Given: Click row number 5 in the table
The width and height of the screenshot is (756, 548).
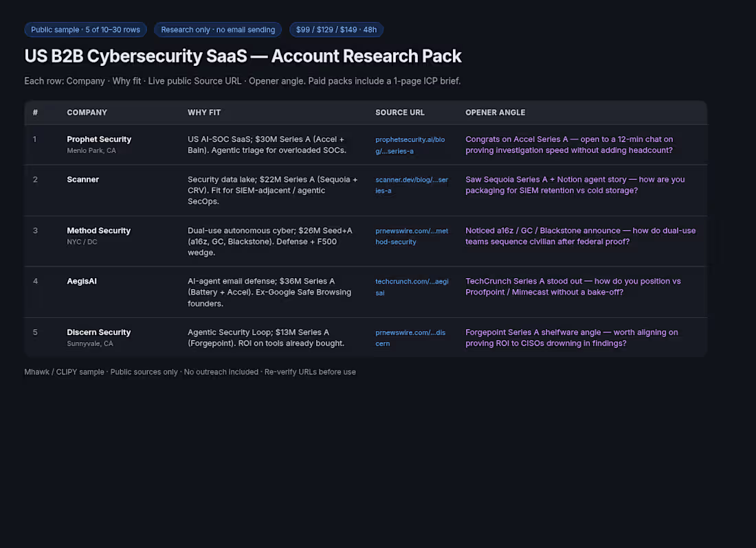Looking at the screenshot, I should tap(35, 332).
